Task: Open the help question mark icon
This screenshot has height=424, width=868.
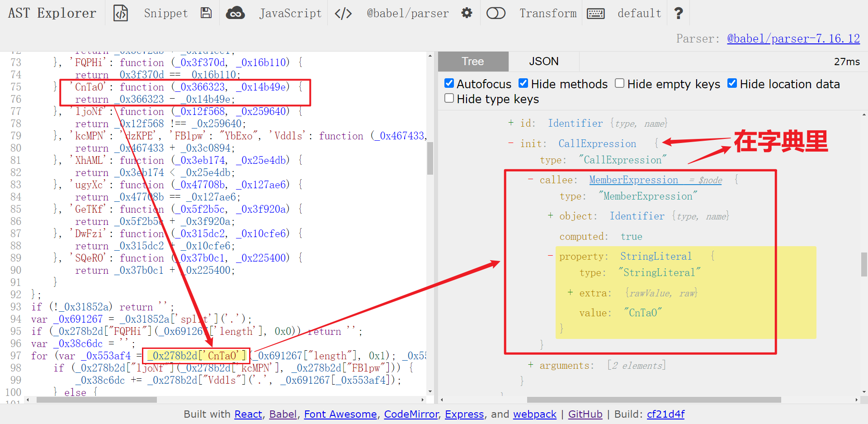Action: pyautogui.click(x=678, y=13)
